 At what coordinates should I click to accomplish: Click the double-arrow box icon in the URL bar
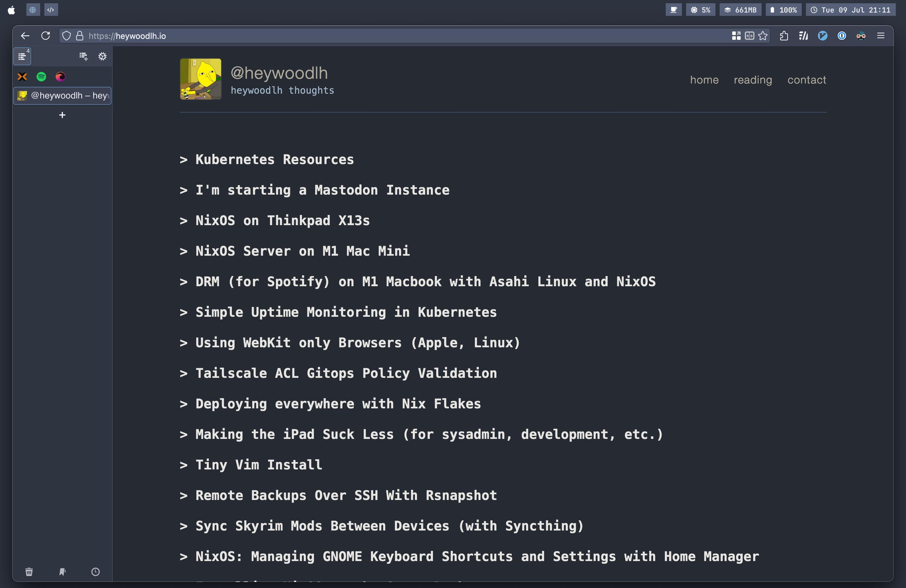pos(750,36)
